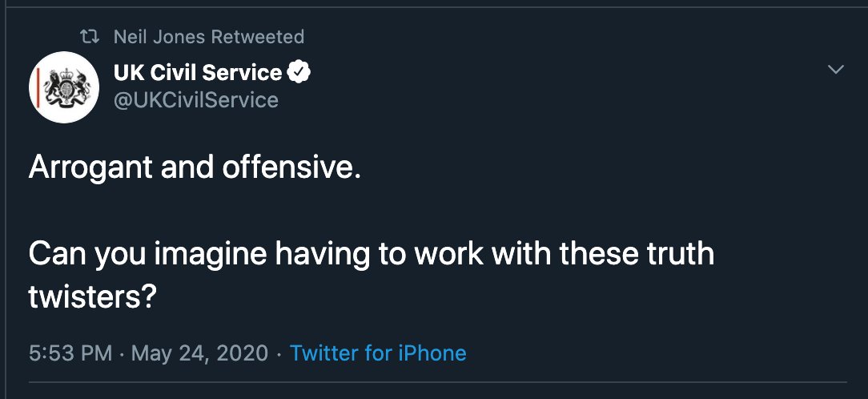Open the "Twitter for iPhone" source link
This screenshot has width=868, height=399.
coord(378,353)
